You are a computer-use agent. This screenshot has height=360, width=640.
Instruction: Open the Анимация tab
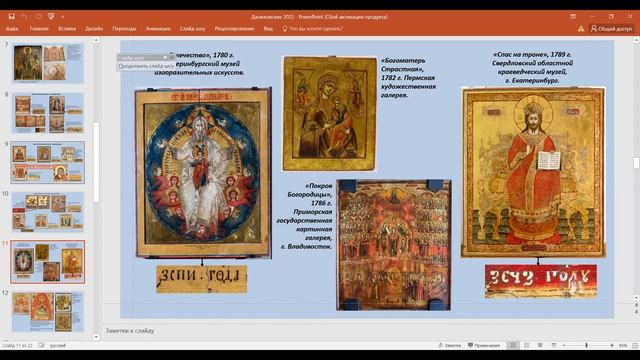click(x=158, y=29)
